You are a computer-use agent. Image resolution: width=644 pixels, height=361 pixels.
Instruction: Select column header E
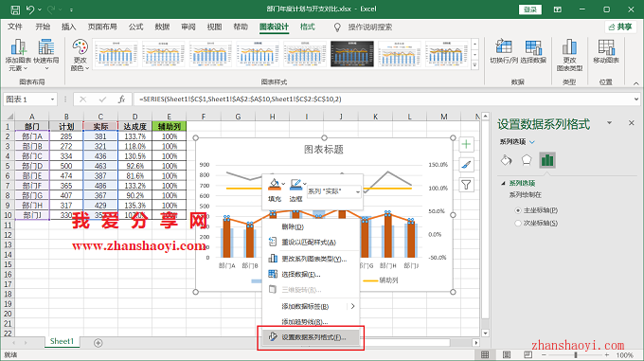(x=169, y=117)
